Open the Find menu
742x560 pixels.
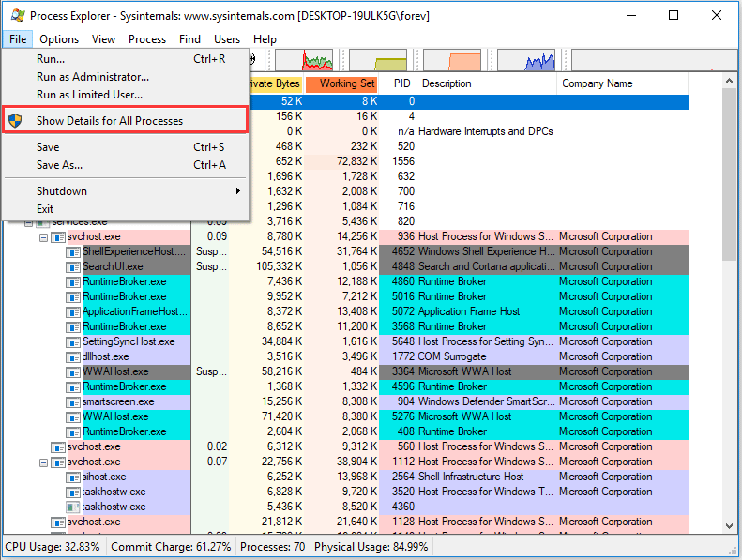(189, 39)
